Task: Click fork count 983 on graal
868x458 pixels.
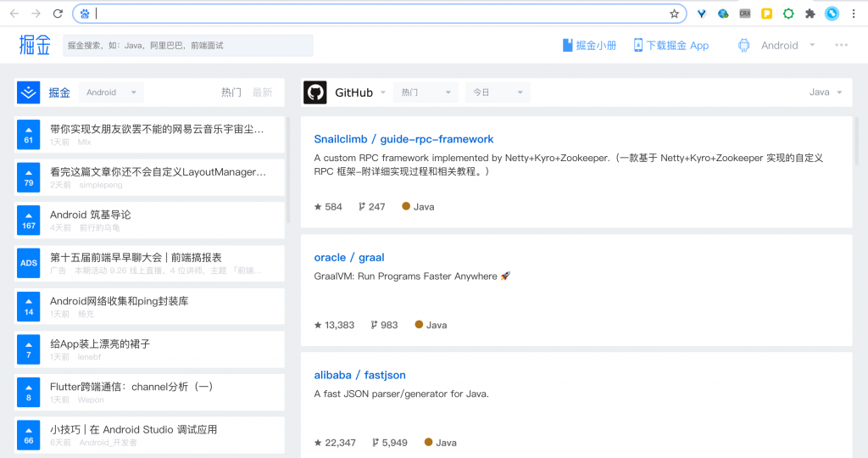Action: coord(384,325)
